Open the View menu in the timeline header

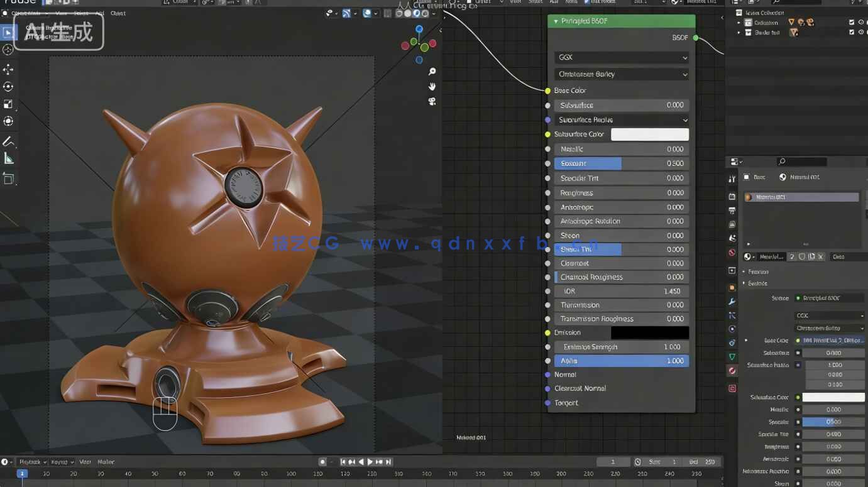click(x=84, y=461)
